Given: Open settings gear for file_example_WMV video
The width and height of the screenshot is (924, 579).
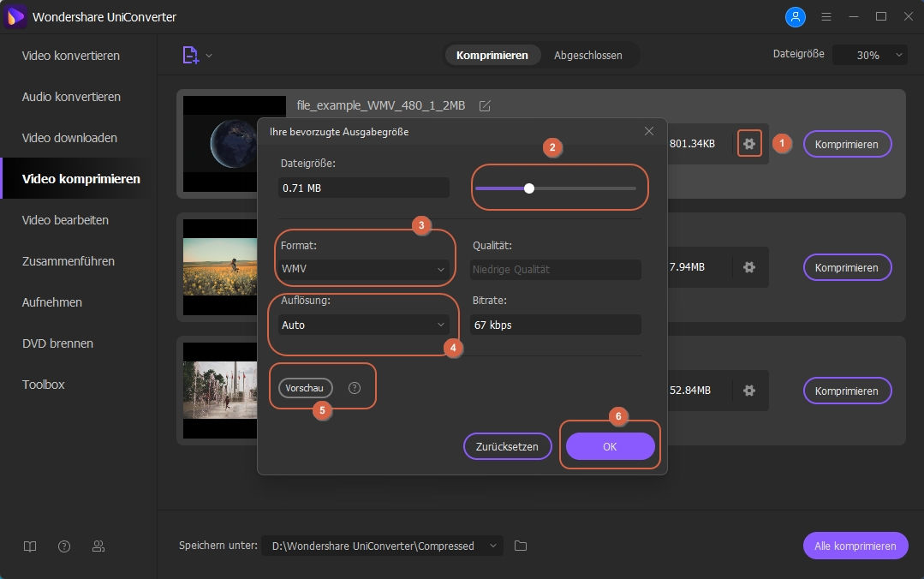Looking at the screenshot, I should [749, 144].
